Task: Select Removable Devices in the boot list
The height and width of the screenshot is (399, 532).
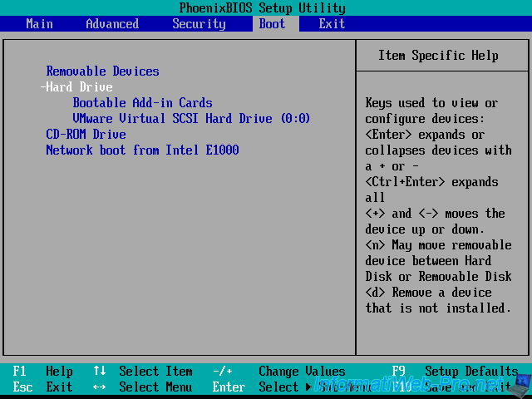Action: (x=102, y=71)
